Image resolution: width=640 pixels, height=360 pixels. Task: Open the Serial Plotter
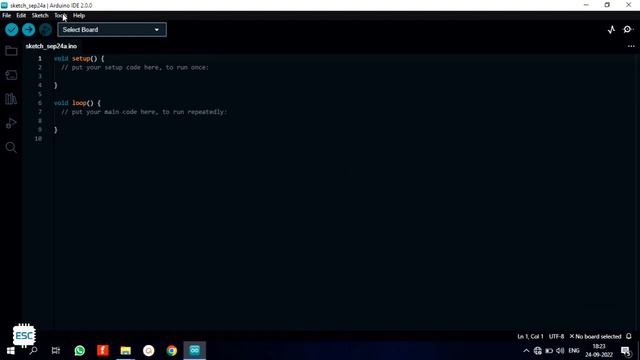611,29
